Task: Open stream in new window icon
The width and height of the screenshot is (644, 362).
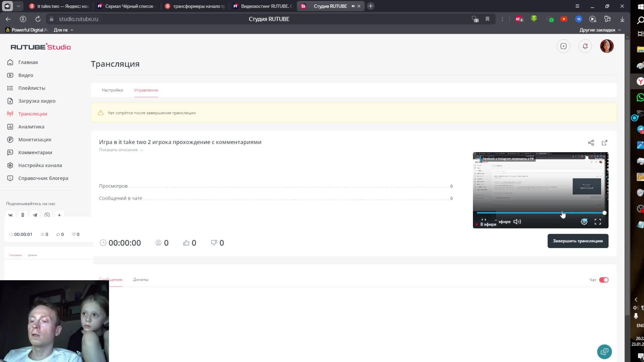Action: pyautogui.click(x=604, y=143)
